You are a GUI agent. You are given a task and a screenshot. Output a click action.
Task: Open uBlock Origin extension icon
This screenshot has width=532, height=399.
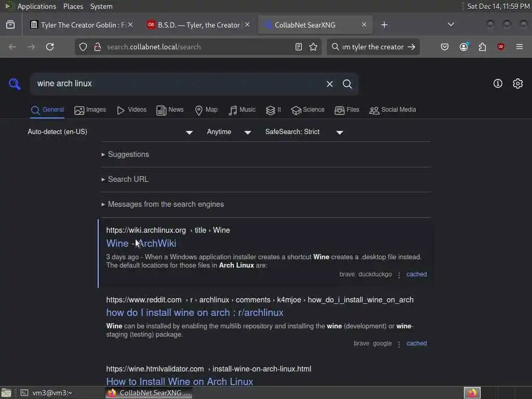click(x=501, y=47)
